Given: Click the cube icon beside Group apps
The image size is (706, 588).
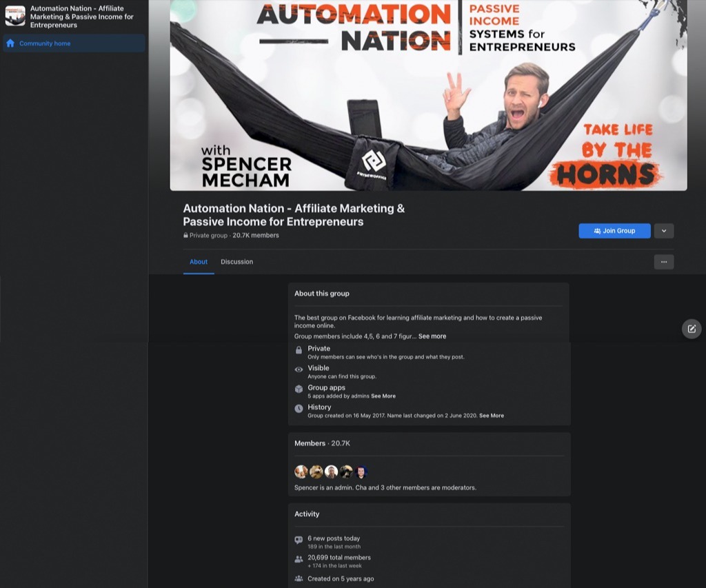Looking at the screenshot, I should pos(299,389).
